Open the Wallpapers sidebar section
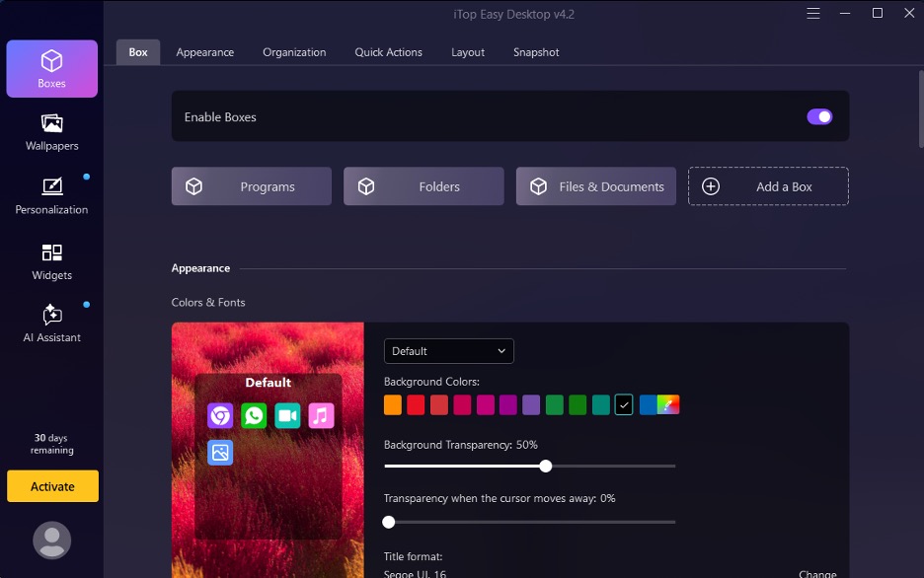Viewport: 924px width, 578px height. (52, 132)
